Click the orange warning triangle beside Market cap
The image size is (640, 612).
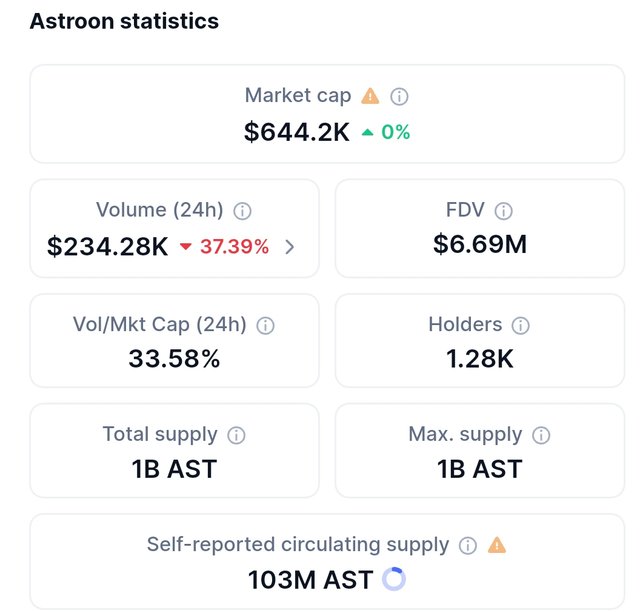click(x=371, y=96)
